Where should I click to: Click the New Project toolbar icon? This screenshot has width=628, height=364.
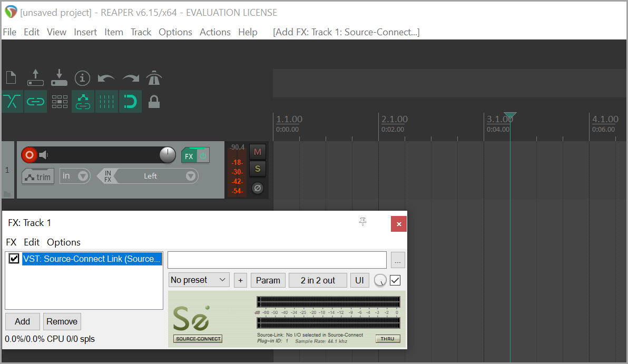tap(11, 78)
